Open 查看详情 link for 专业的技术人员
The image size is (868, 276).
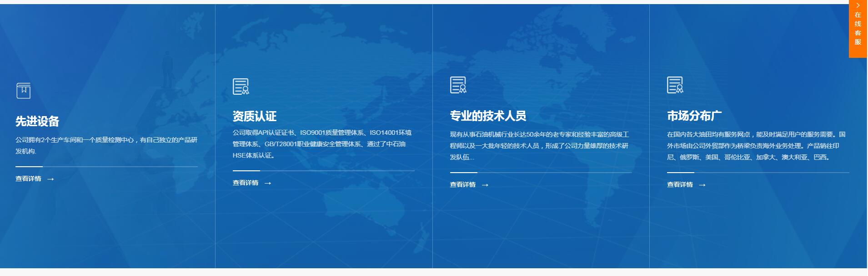(462, 185)
